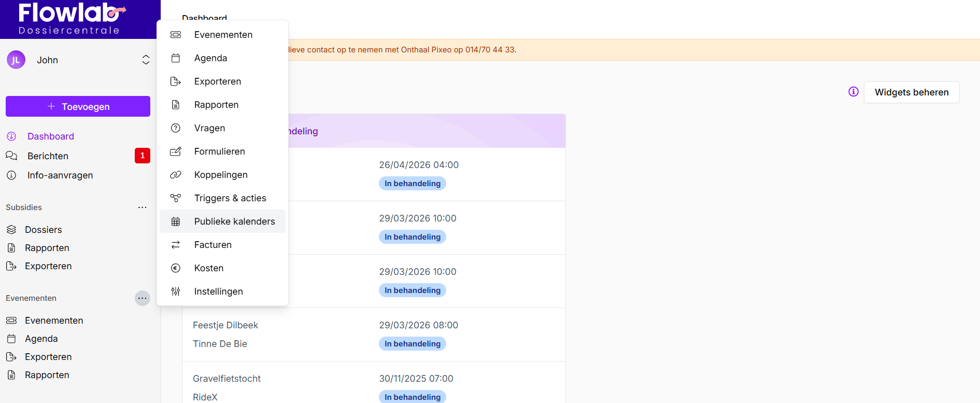Click the purple info icon beside Widgets beheren
The width and height of the screenshot is (980, 403).
853,92
